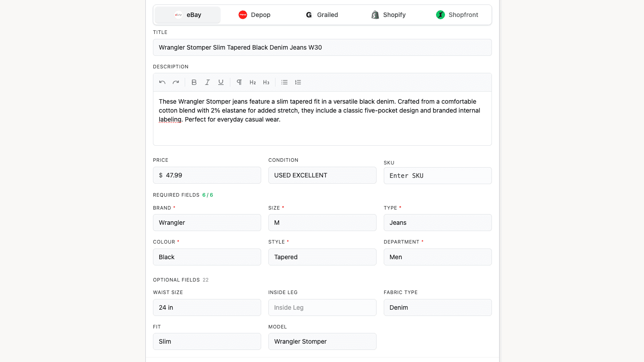Apply paragraph style in description editor
The image size is (644, 362).
(239, 82)
